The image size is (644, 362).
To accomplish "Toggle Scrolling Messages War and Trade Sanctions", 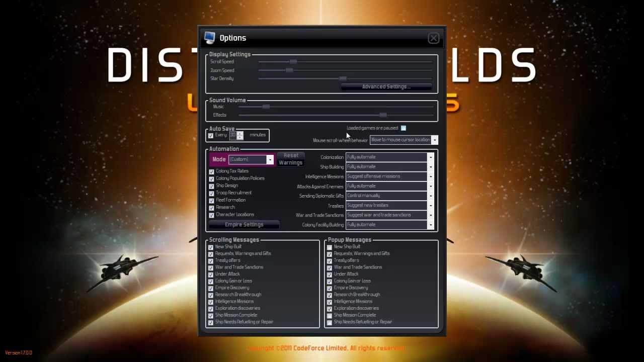I will click(211, 267).
